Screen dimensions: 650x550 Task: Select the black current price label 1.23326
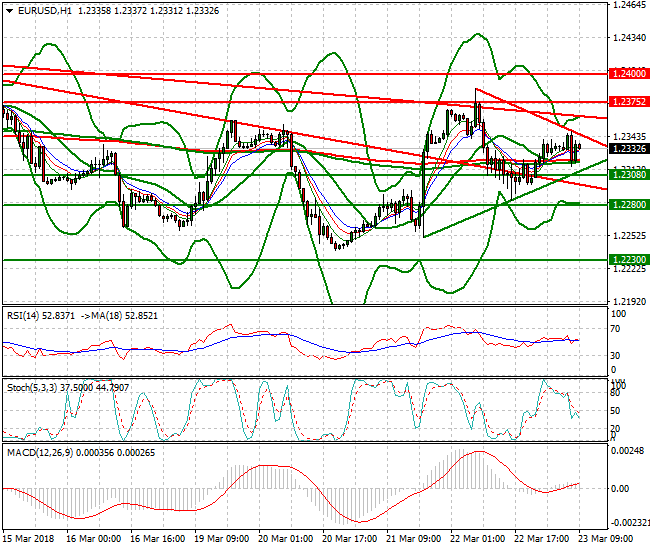click(x=629, y=149)
